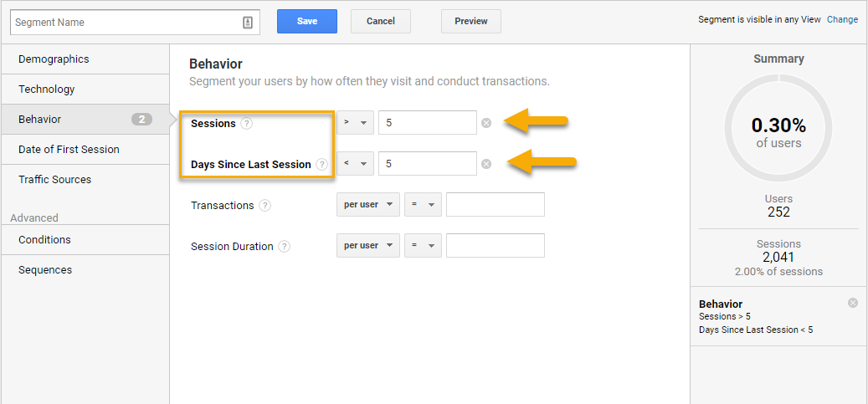Clear the Sessions filter with its X icon
Screen dimensions: 868x404
tap(486, 124)
